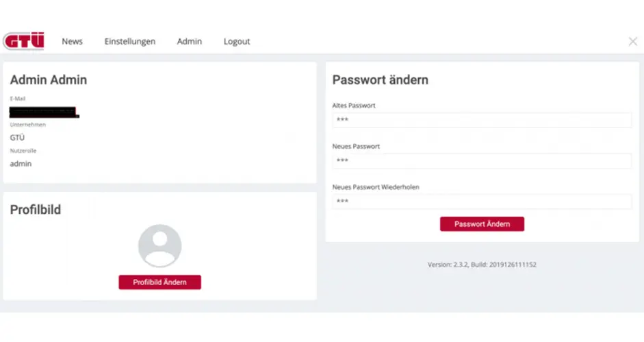Click into the Neues Passwort field
644x342 pixels.
(482, 160)
